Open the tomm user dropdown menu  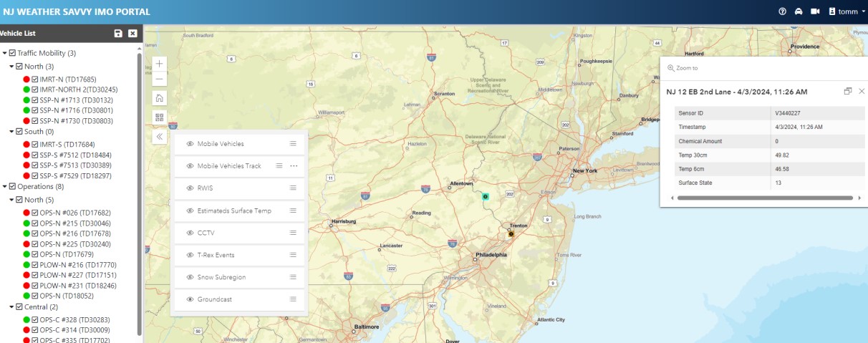point(847,11)
